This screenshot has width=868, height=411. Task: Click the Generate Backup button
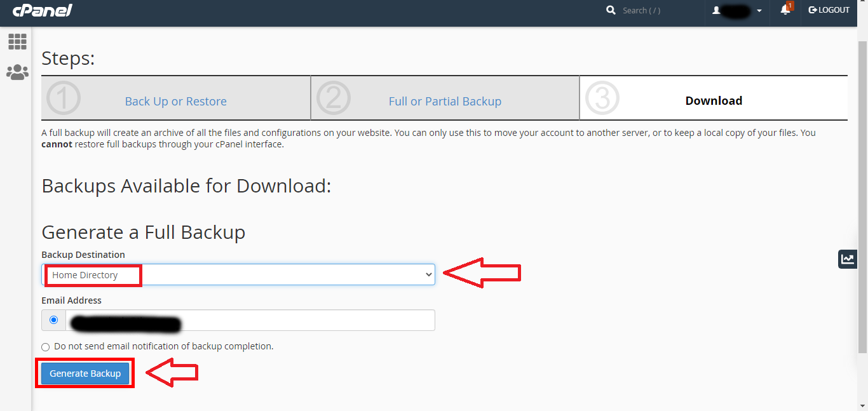pos(85,374)
